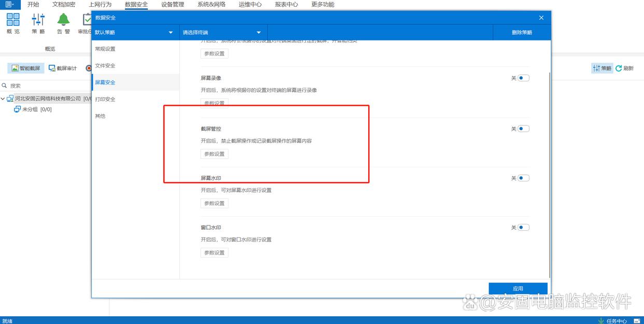
Task: Open 任务中心 in the status bar
Action: [x=612, y=321]
